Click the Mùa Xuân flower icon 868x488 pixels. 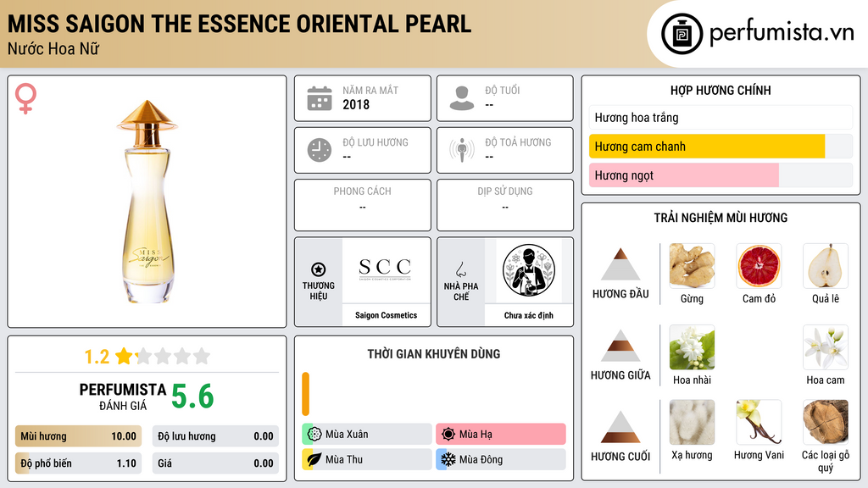[x=314, y=435]
